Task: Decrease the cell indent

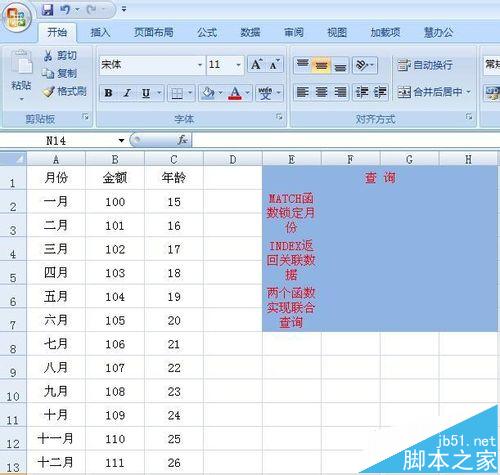Action: 362,92
